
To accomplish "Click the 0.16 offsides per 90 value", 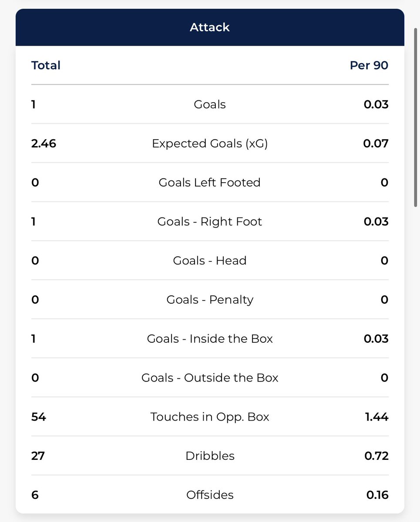I will point(377,495).
